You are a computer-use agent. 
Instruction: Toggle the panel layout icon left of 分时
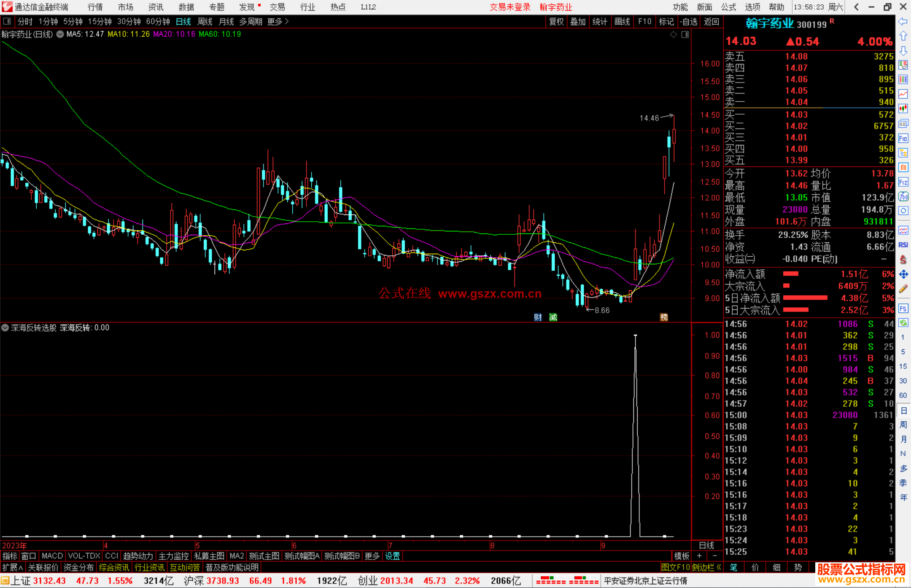(7, 21)
